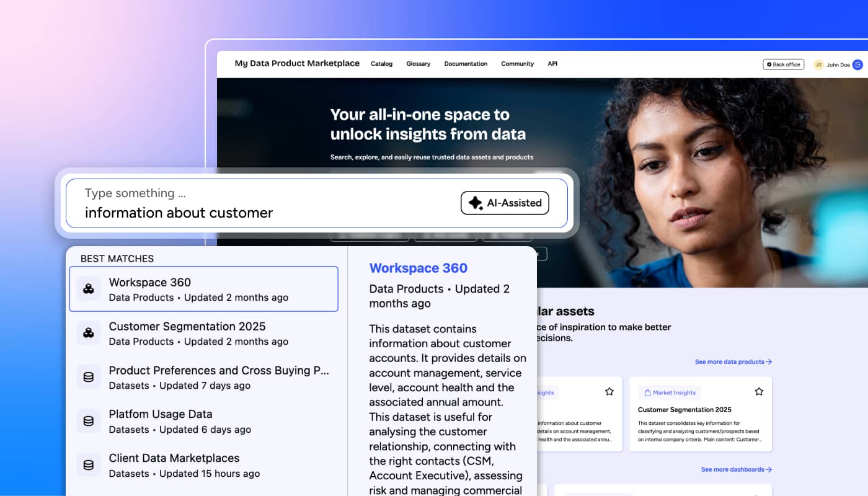
Task: Follow the See more data products link
Action: point(733,361)
